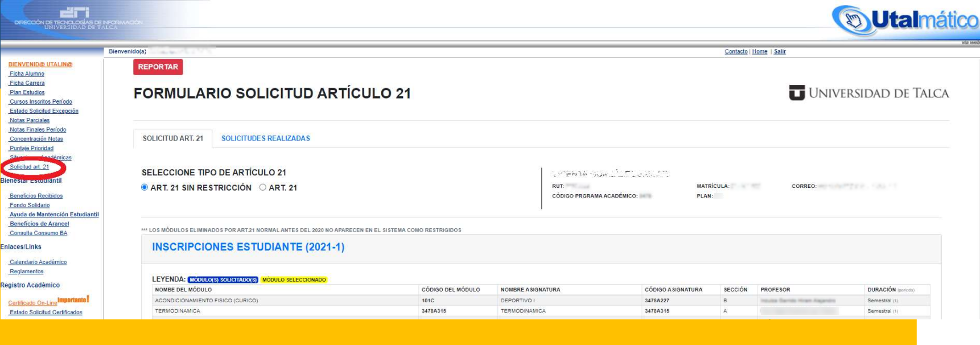View Notas Parciales from the sidebar

(x=30, y=120)
